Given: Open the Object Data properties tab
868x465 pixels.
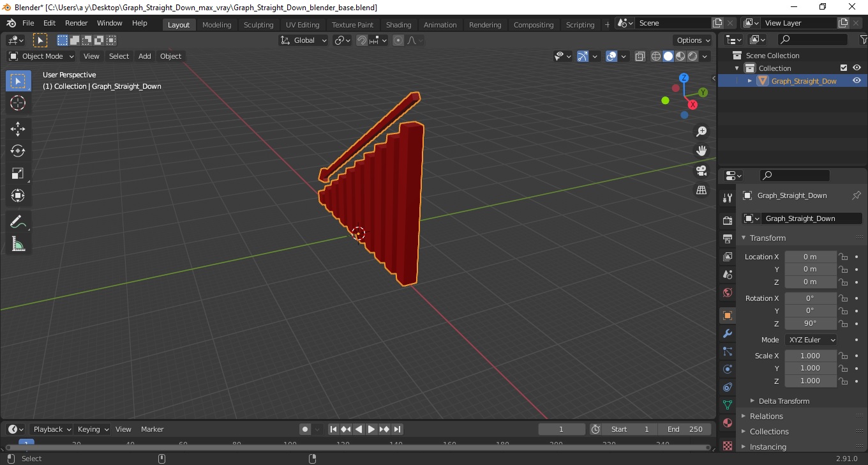Looking at the screenshot, I should click(728, 405).
